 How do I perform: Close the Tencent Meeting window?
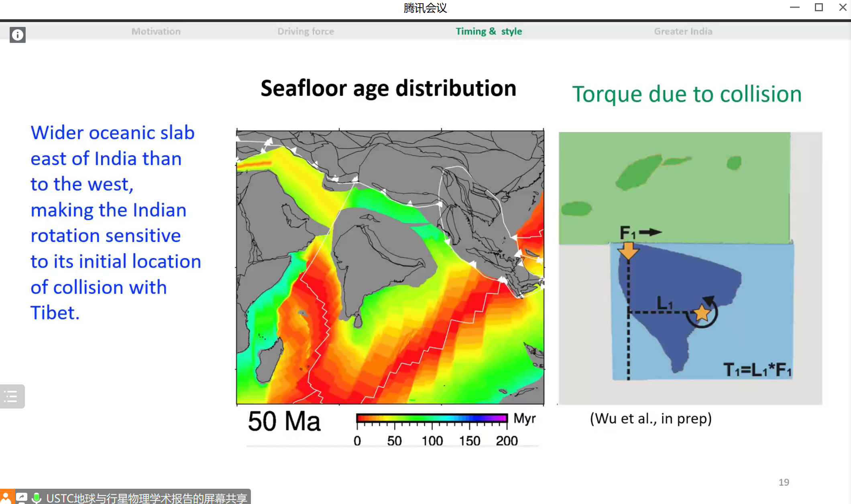(x=843, y=7)
